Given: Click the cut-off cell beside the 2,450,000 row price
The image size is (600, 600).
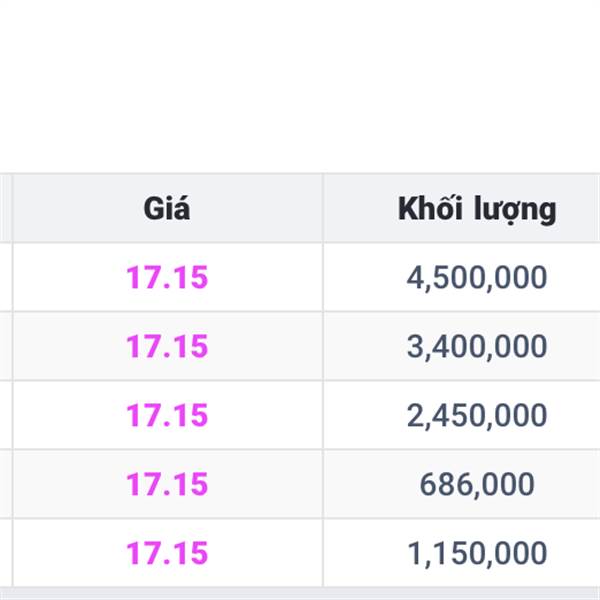Looking at the screenshot, I should [6, 415].
